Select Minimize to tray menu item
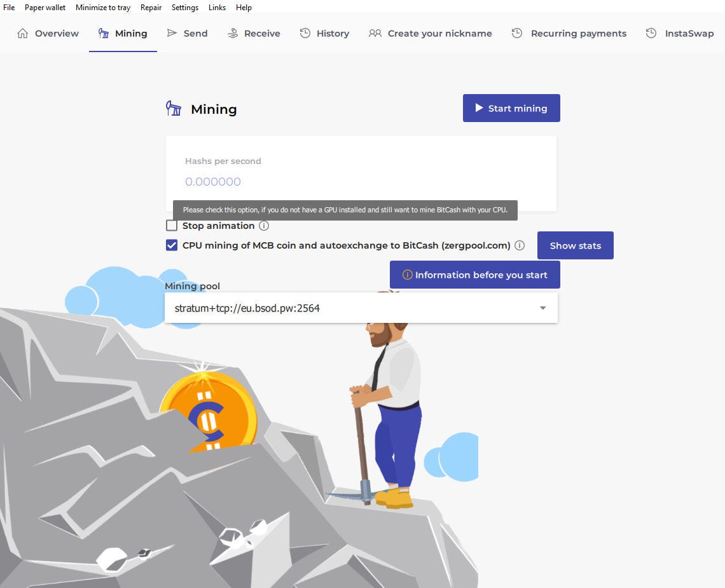The height and width of the screenshot is (588, 725). [103, 8]
